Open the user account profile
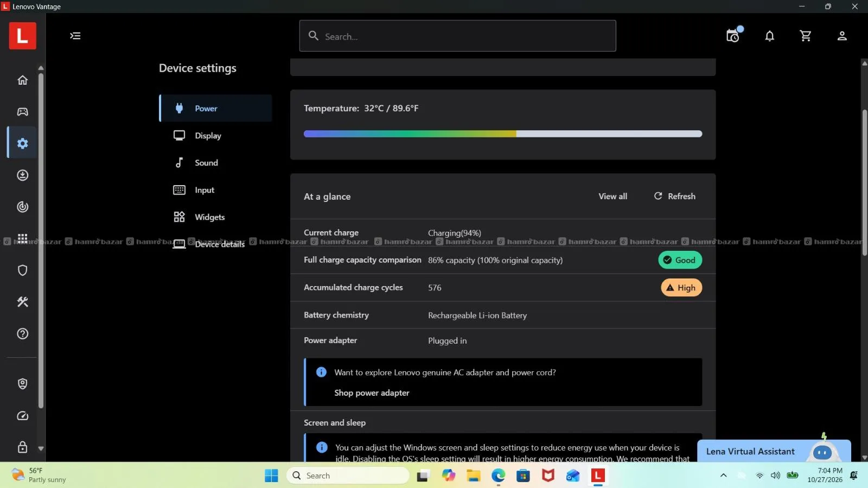The height and width of the screenshot is (488, 868). click(842, 36)
